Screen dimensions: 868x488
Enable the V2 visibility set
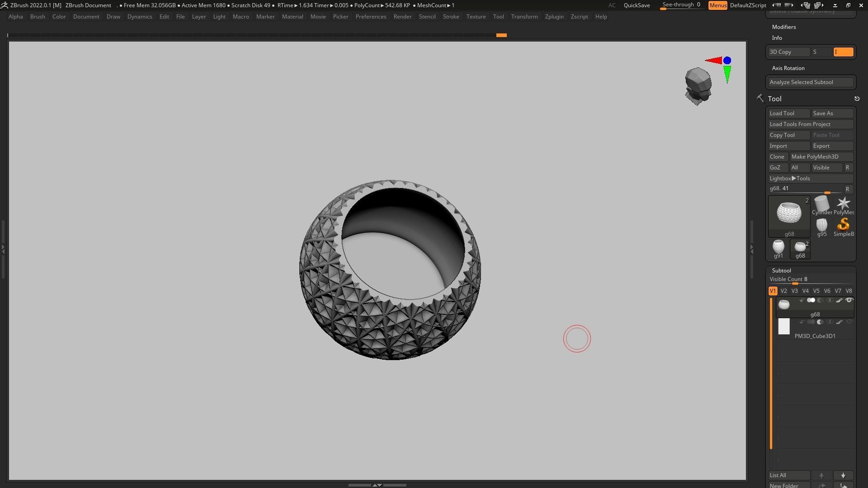(x=783, y=291)
